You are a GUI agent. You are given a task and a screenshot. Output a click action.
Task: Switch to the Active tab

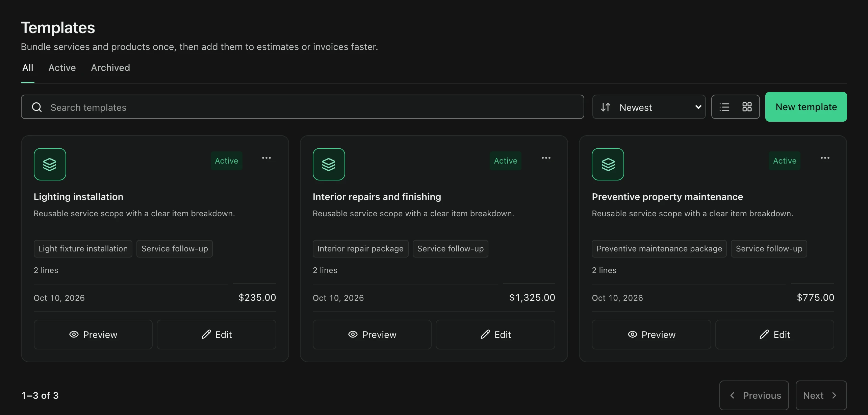click(x=62, y=68)
